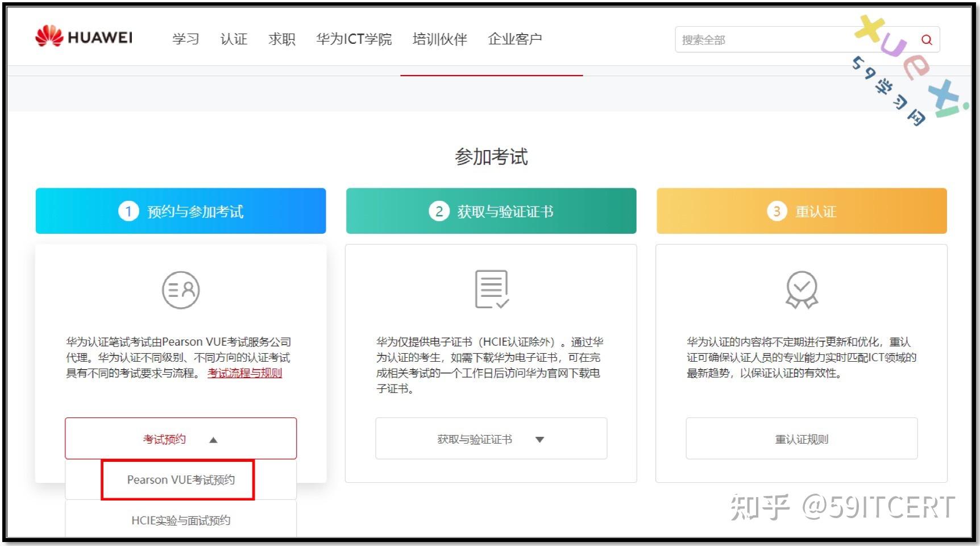980x546 pixels.
Task: Click the HUAWEI logo
Action: [84, 38]
